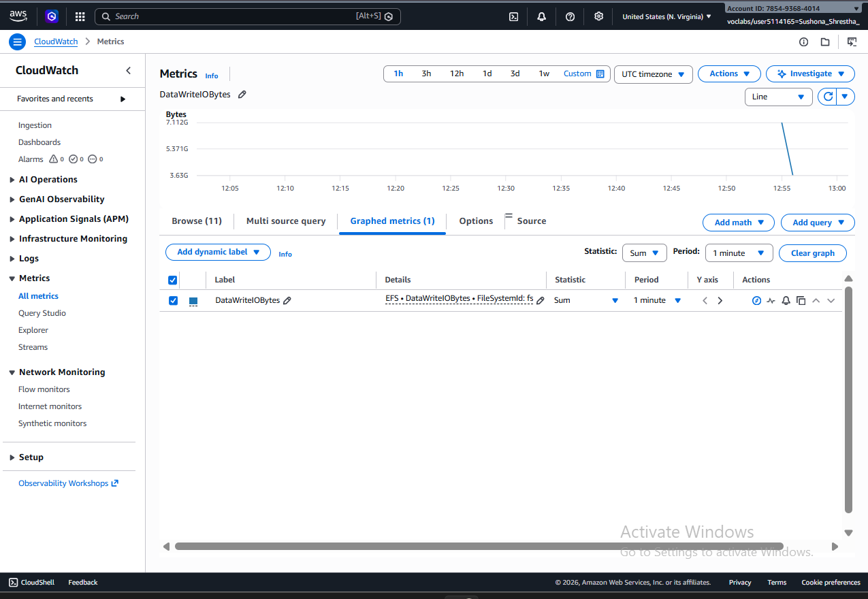
Task: Change the row Period 1 minute dropdown
Action: [657, 300]
